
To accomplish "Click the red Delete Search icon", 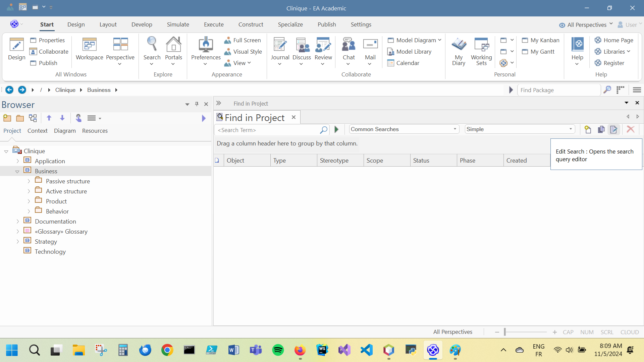I will pyautogui.click(x=631, y=129).
